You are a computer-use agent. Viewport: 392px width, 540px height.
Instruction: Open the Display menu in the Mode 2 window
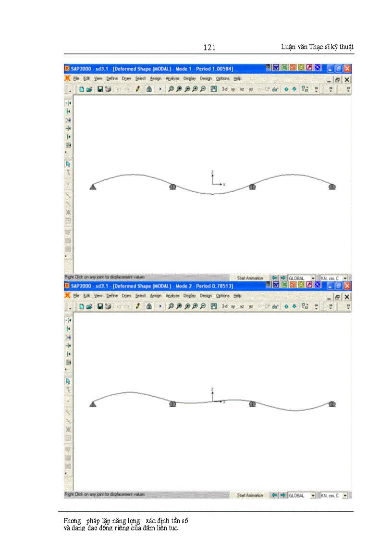click(x=189, y=296)
